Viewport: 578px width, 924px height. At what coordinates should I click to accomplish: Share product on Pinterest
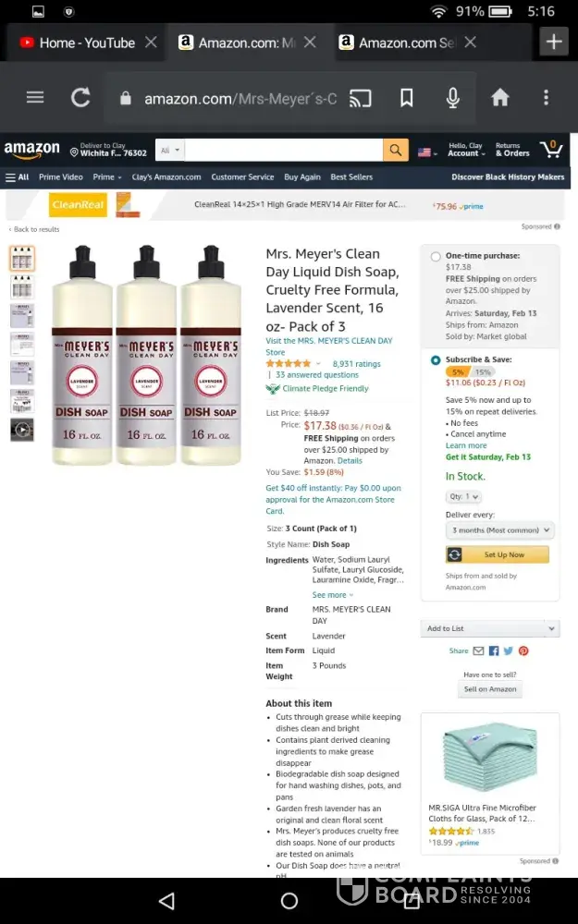point(523,650)
